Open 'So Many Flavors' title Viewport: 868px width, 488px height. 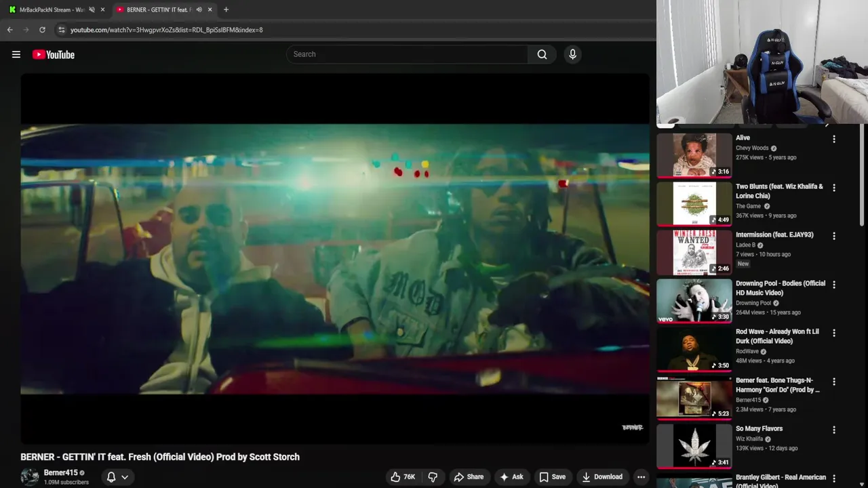[759, 428]
